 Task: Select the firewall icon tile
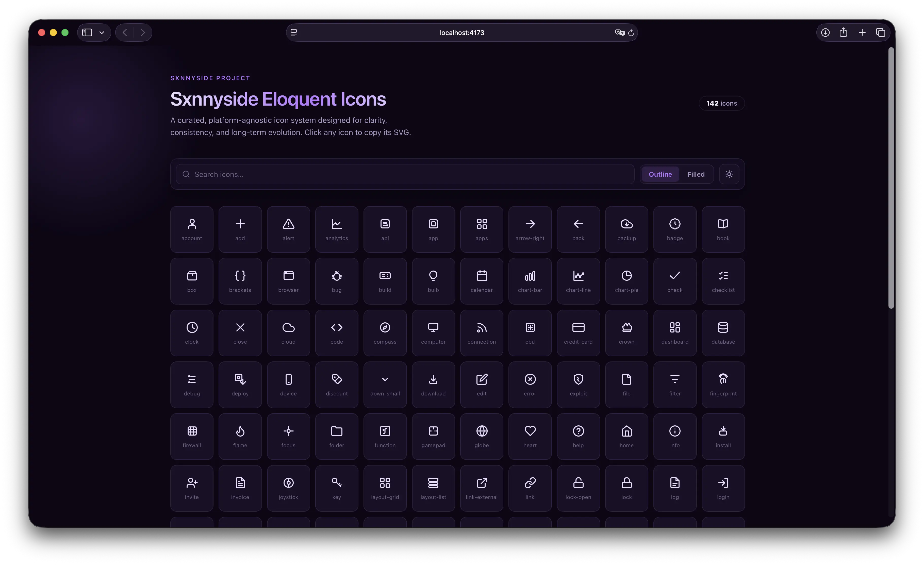coord(192,436)
